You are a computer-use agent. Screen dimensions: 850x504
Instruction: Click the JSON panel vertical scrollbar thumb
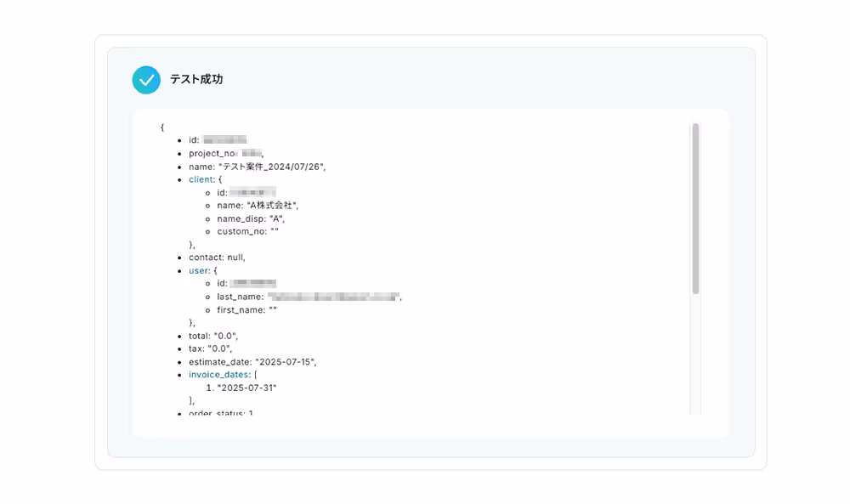click(x=695, y=208)
